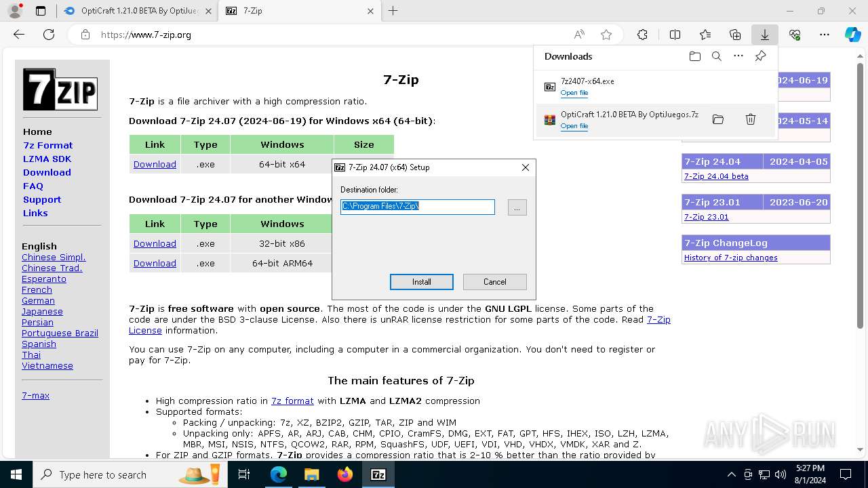Viewport: 868px width, 488px height.
Task: Click the 7-ZIP logo image
Action: click(60, 89)
